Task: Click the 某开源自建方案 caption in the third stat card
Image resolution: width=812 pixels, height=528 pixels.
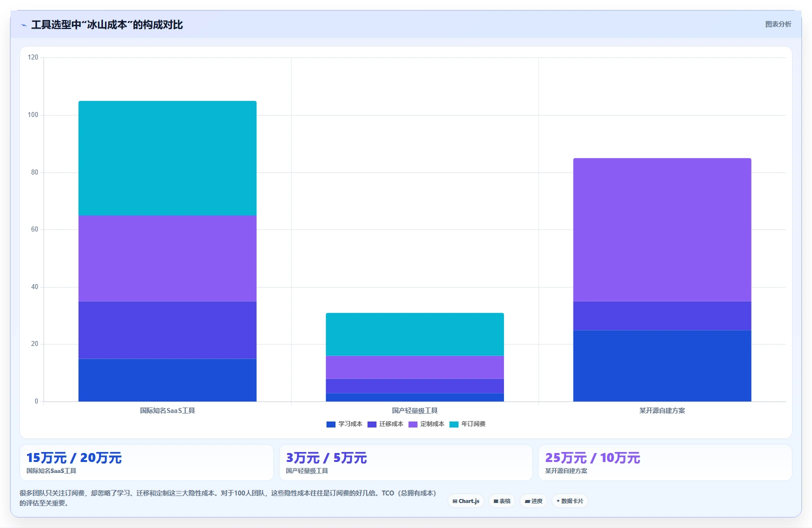Action: (566, 471)
